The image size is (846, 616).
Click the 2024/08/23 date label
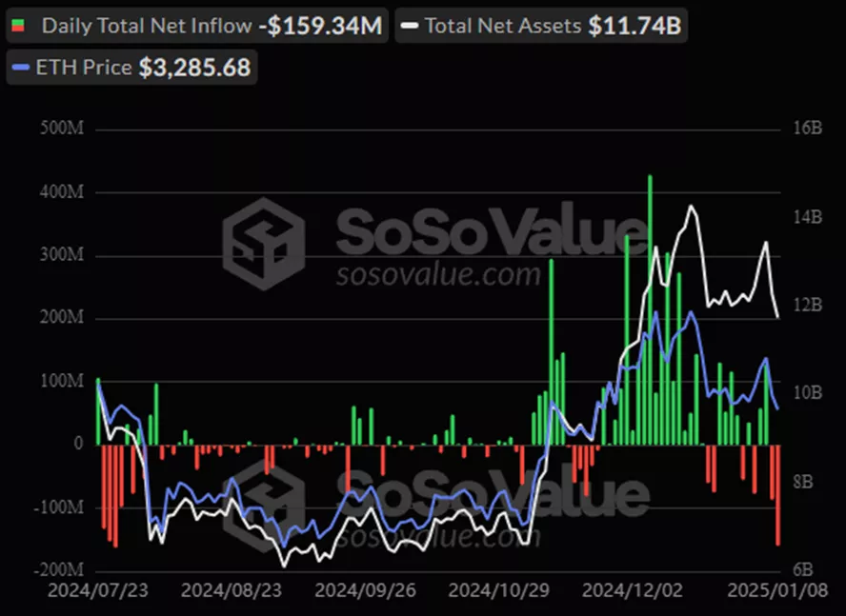[x=232, y=590]
